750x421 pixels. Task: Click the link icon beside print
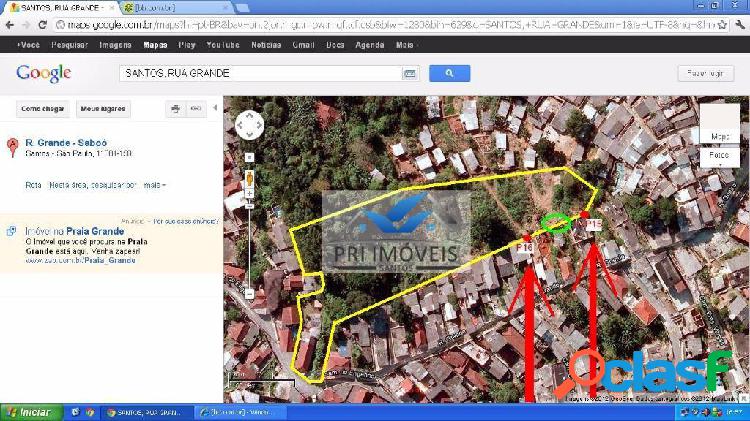pos(196,109)
